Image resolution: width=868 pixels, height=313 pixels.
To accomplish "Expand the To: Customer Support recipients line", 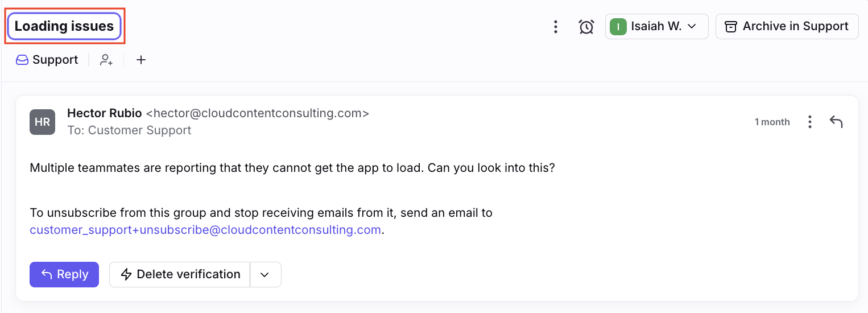I will pos(129,130).
